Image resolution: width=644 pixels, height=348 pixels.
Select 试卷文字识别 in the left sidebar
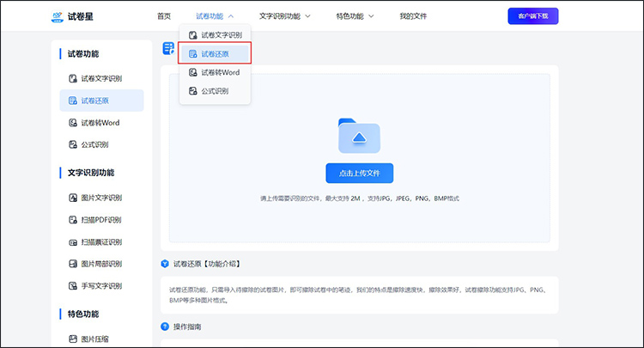click(x=101, y=78)
